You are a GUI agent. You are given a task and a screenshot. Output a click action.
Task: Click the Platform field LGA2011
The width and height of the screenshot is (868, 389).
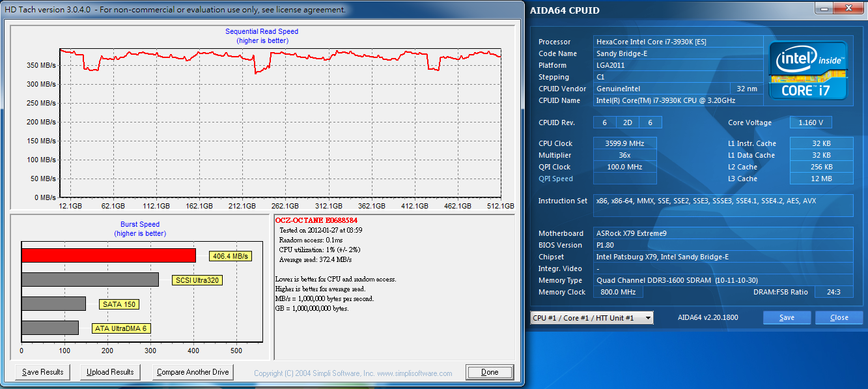pyautogui.click(x=678, y=65)
